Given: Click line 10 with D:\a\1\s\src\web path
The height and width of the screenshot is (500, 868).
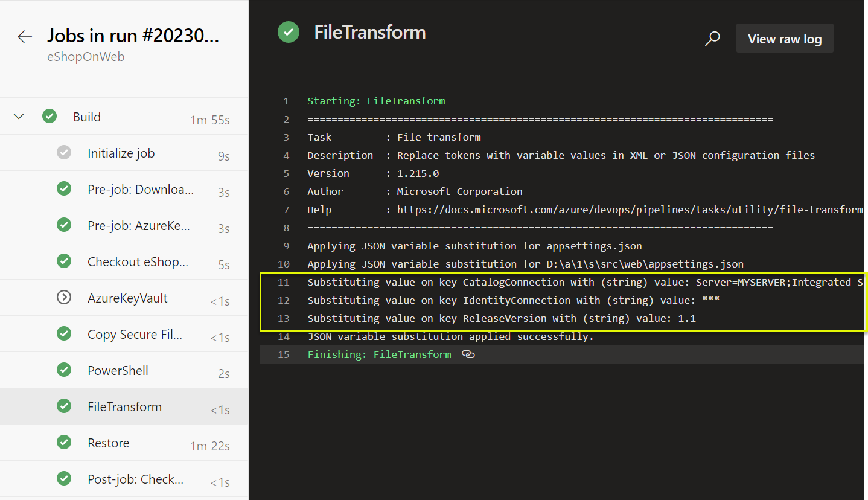Looking at the screenshot, I should coord(525,264).
